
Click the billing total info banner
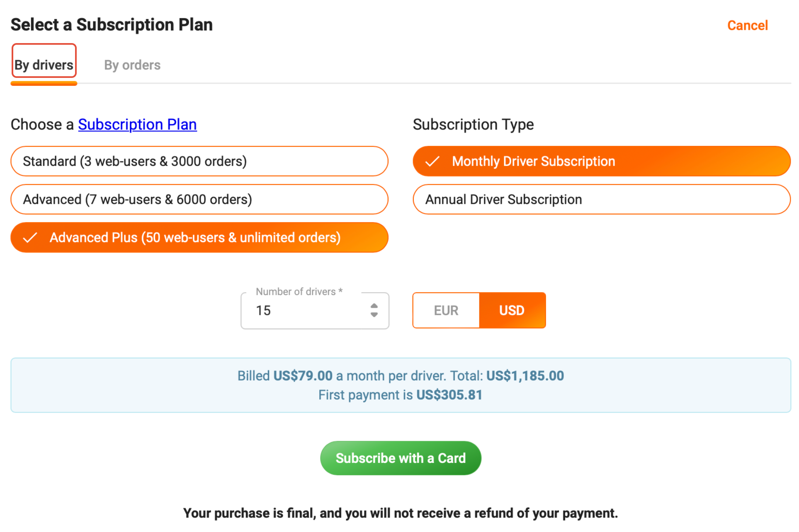[401, 385]
